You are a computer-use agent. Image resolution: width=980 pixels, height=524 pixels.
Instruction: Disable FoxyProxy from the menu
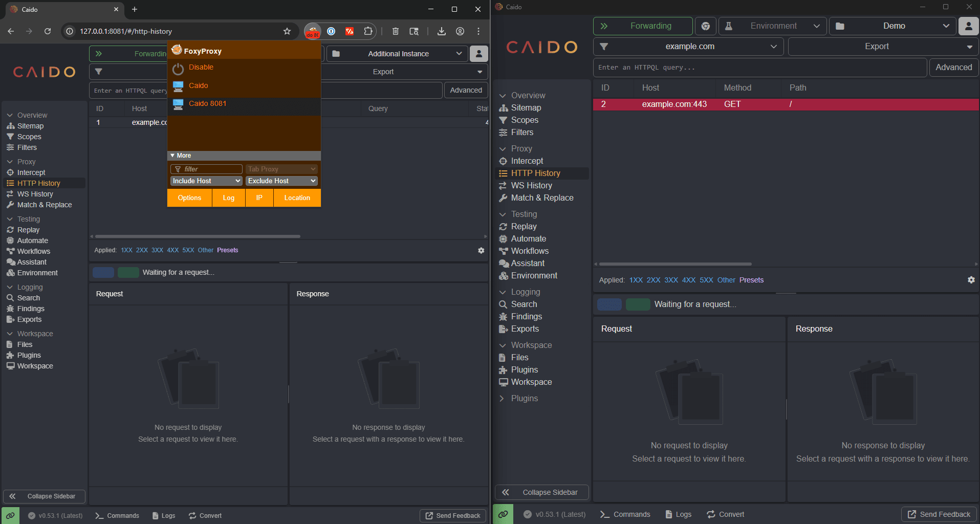(201, 67)
